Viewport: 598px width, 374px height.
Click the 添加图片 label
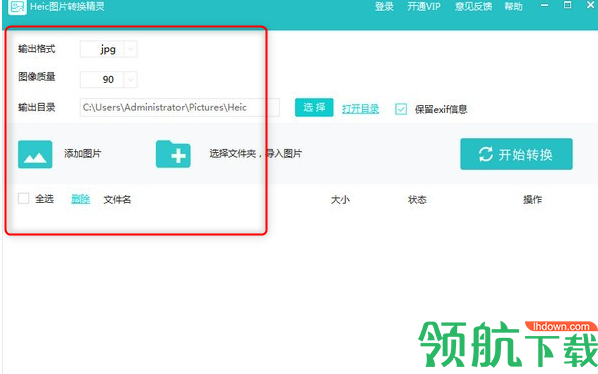[x=83, y=154]
